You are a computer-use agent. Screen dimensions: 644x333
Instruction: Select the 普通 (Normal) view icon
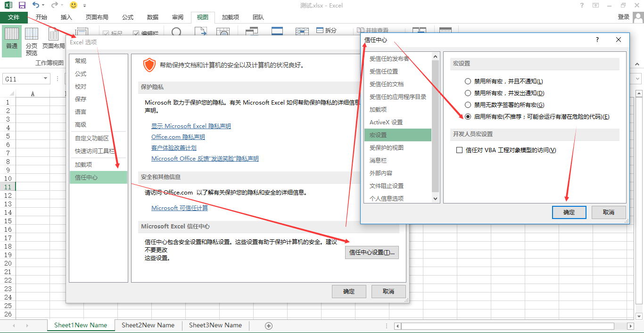pos(12,39)
